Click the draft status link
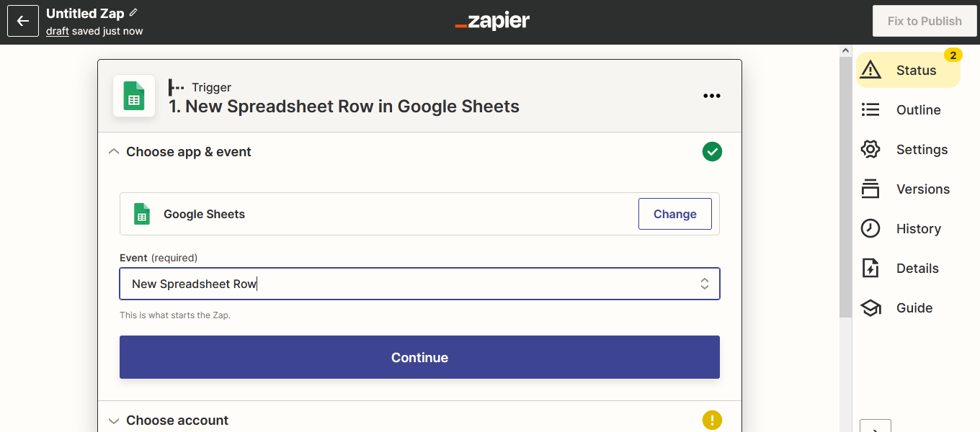 point(58,31)
